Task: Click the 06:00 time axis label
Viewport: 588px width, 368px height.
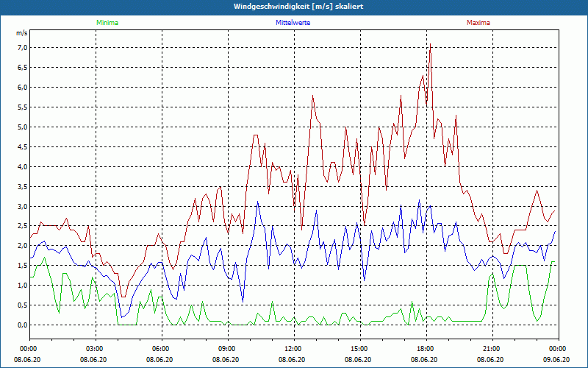Action: [x=159, y=349]
